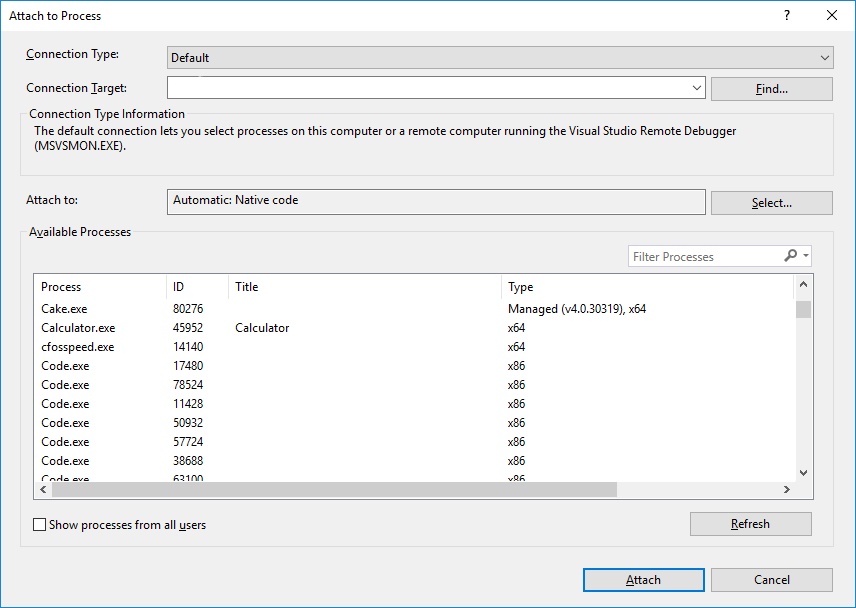Viewport: 856px width, 608px height.
Task: Click into the Filter Processes search field
Action: (704, 257)
